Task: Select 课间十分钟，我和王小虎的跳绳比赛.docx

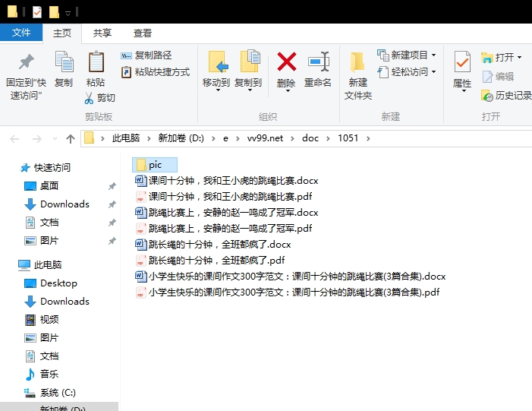Action: pos(227,180)
